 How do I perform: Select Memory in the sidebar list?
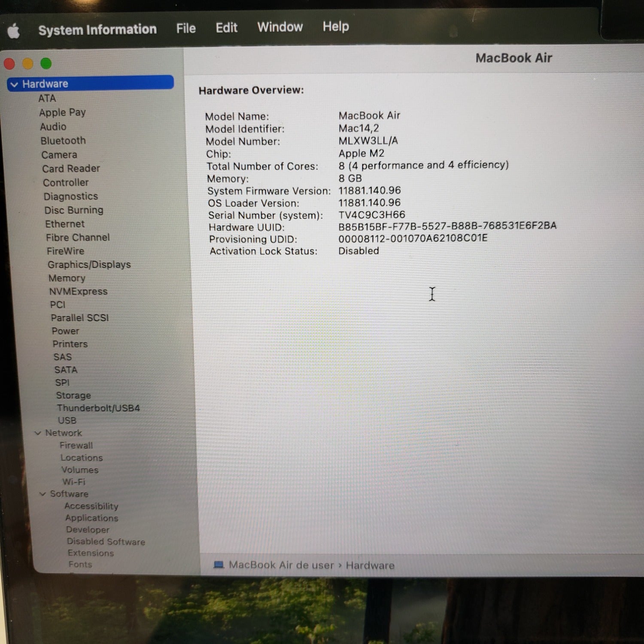67,278
